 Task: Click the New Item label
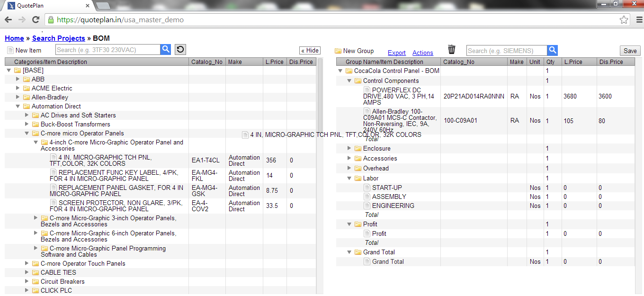tap(28, 50)
